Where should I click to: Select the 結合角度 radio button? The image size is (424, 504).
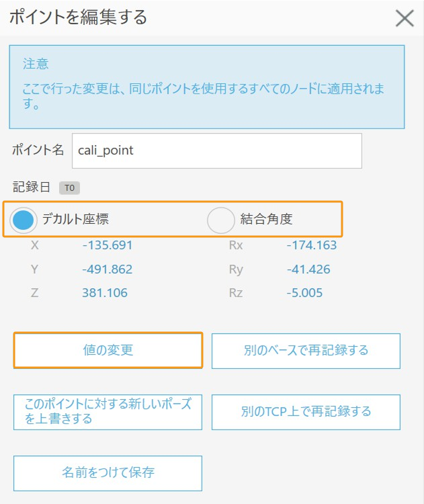tap(220, 219)
